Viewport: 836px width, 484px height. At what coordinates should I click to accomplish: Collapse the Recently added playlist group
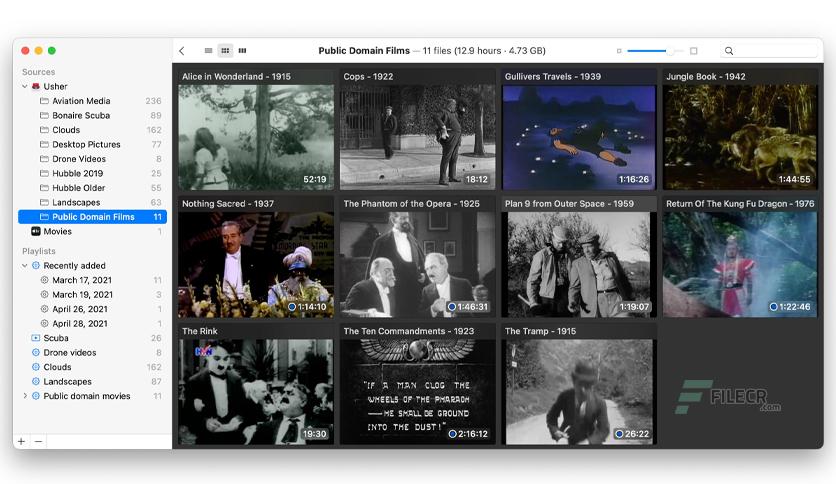25,265
